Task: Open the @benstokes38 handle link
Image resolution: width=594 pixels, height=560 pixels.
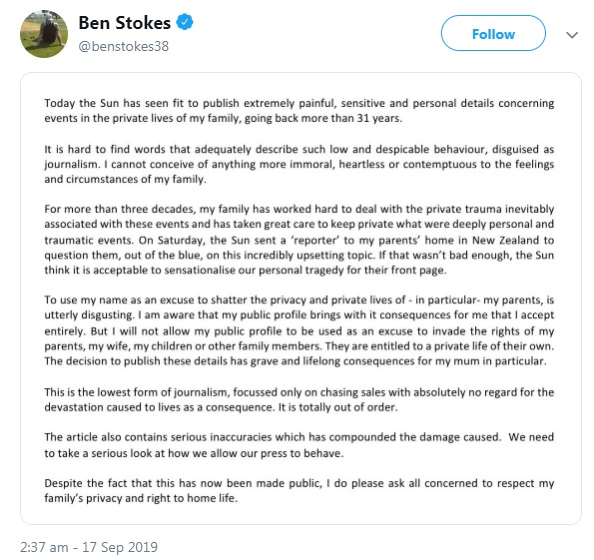Action: pos(123,46)
